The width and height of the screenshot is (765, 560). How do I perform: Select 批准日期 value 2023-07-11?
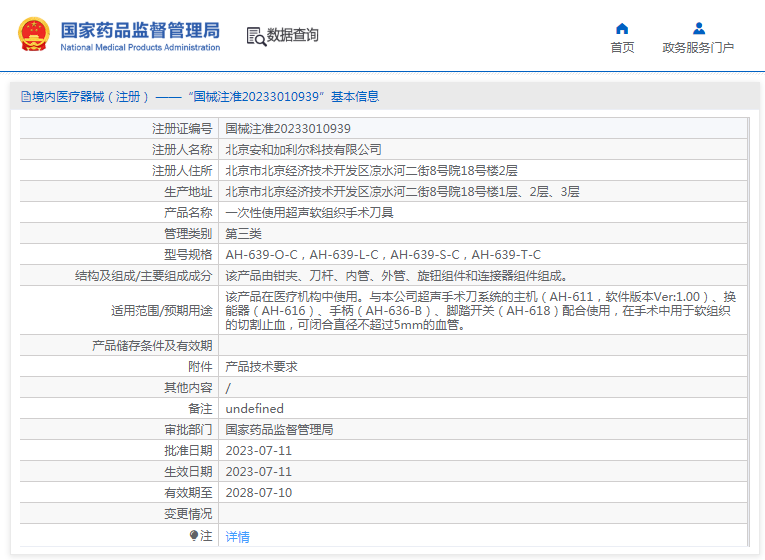tap(259, 450)
